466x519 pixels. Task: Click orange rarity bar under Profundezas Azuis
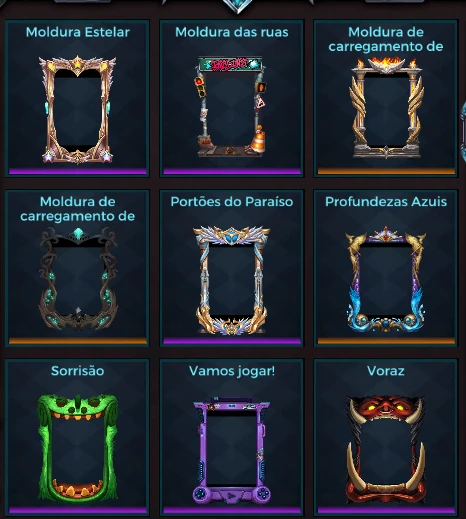point(386,341)
